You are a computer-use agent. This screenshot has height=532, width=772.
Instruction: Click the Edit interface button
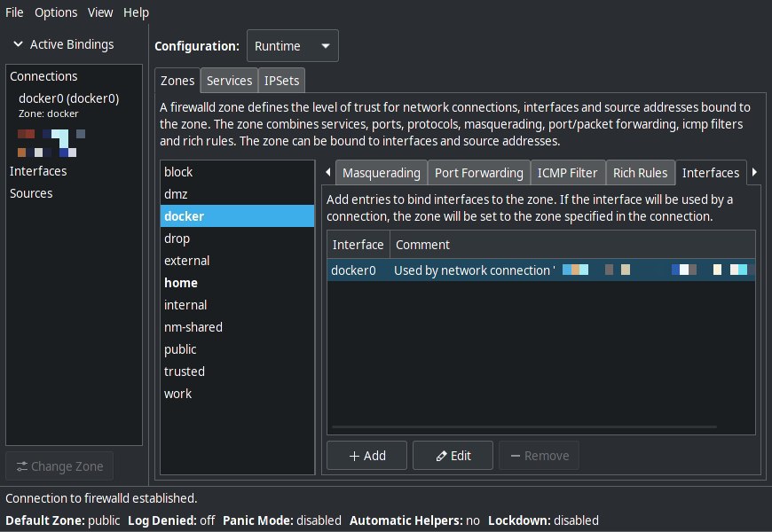(453, 456)
